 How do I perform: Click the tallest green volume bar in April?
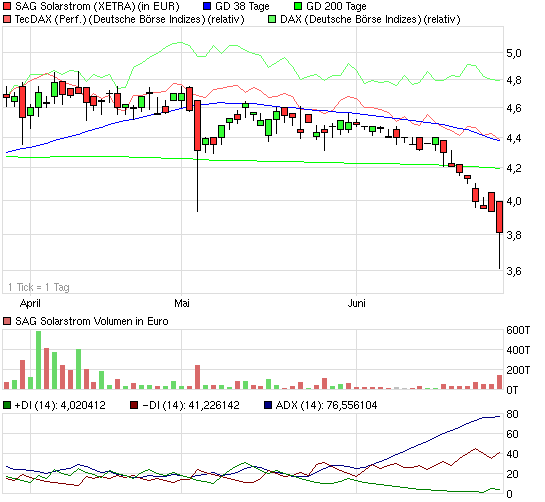[x=38, y=360]
